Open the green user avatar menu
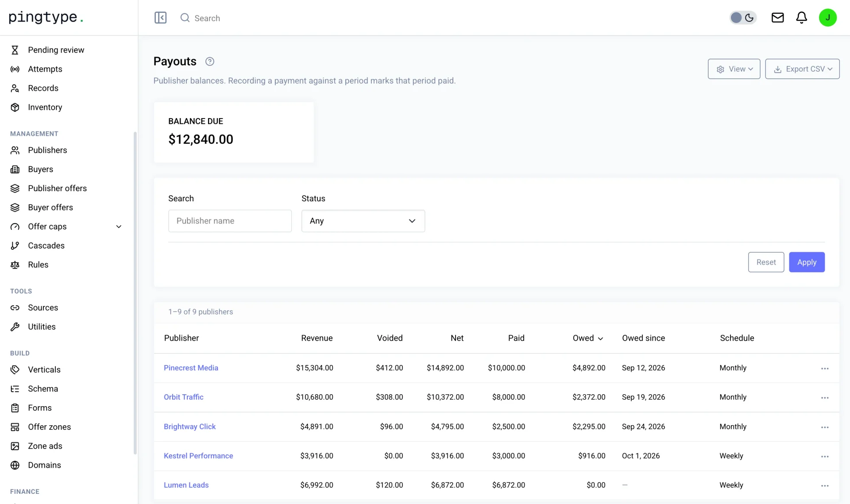 [x=827, y=18]
